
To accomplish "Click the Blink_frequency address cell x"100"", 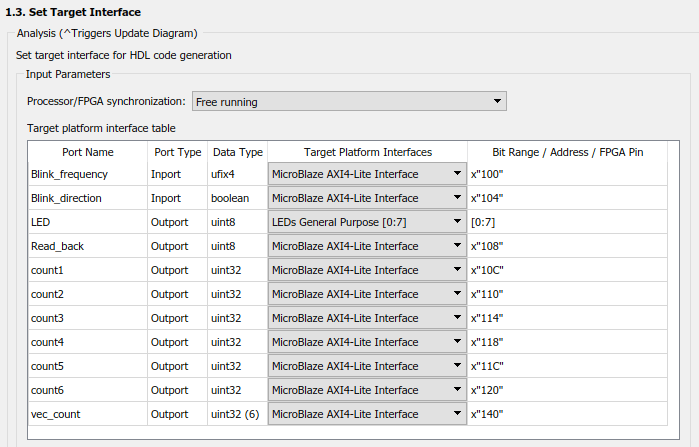I will (x=566, y=174).
